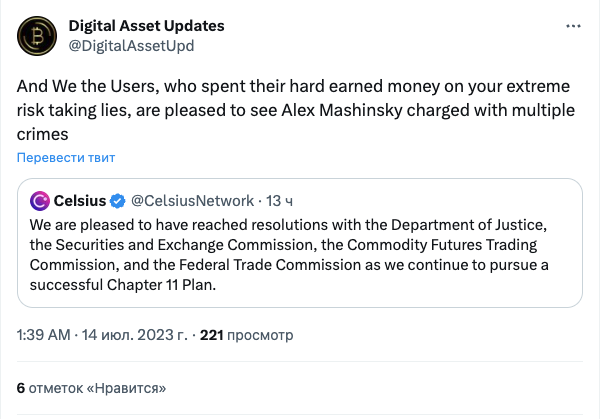Click the Digital Asset Updates Bitcoin avatar

click(36, 35)
